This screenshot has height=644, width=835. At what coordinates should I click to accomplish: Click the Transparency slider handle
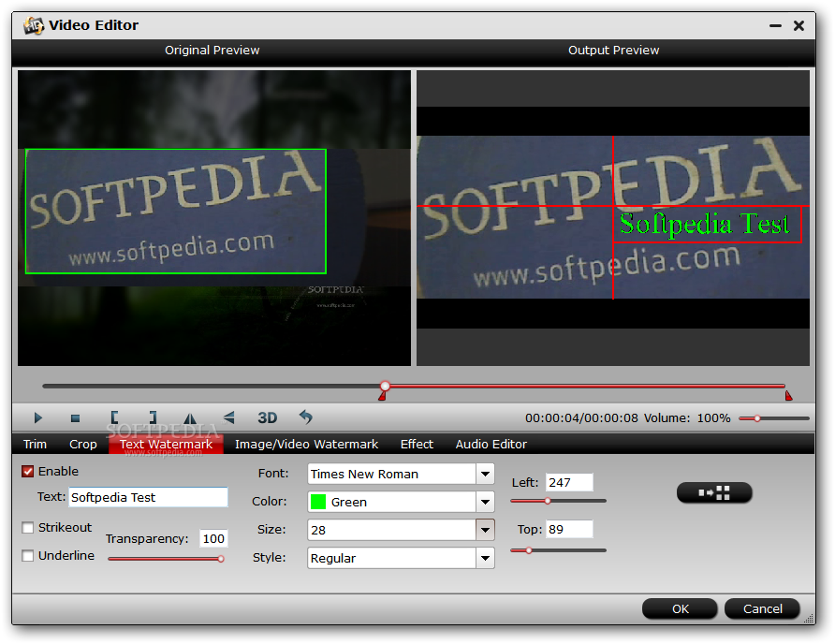(221, 559)
